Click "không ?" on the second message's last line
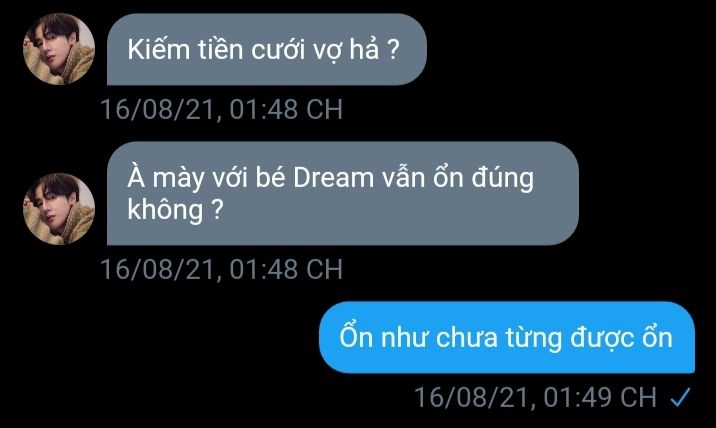Image resolution: width=716 pixels, height=428 pixels. [x=175, y=210]
